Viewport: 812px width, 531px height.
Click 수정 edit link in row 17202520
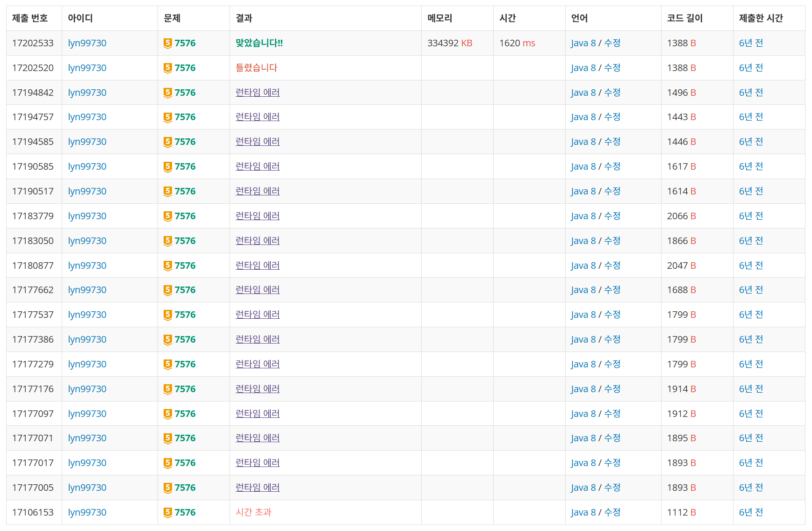(612, 68)
